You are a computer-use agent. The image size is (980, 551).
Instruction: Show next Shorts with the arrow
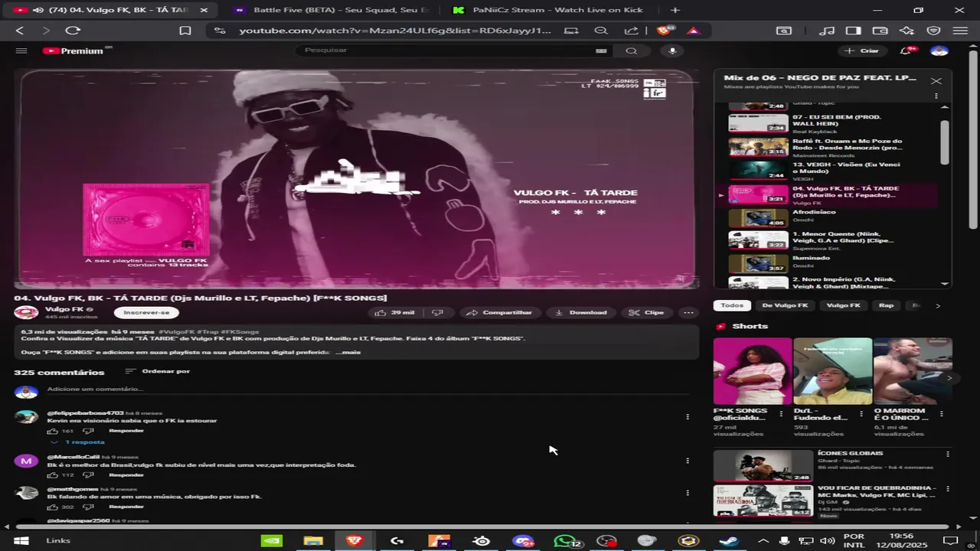(x=949, y=378)
